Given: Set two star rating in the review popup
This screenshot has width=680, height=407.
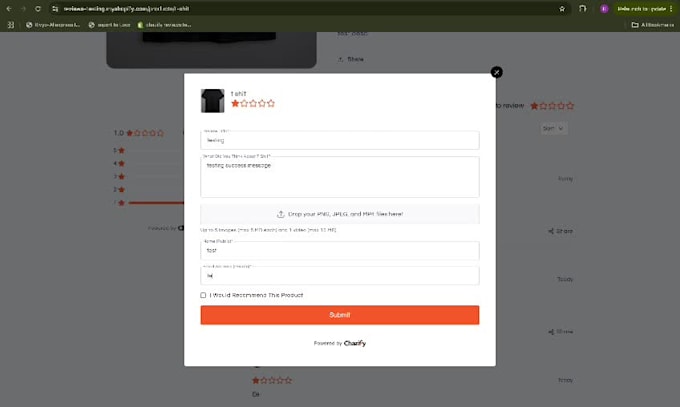Looking at the screenshot, I should (x=244, y=103).
